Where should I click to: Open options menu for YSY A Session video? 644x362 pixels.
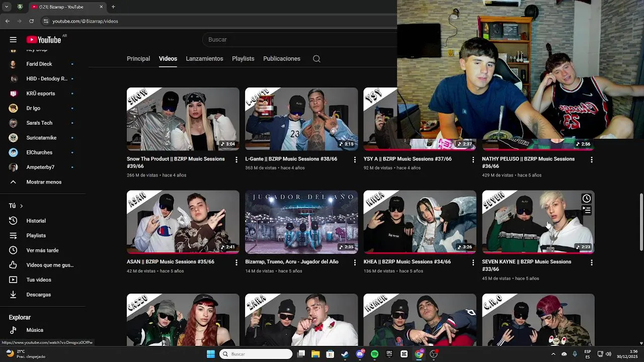tap(473, 159)
